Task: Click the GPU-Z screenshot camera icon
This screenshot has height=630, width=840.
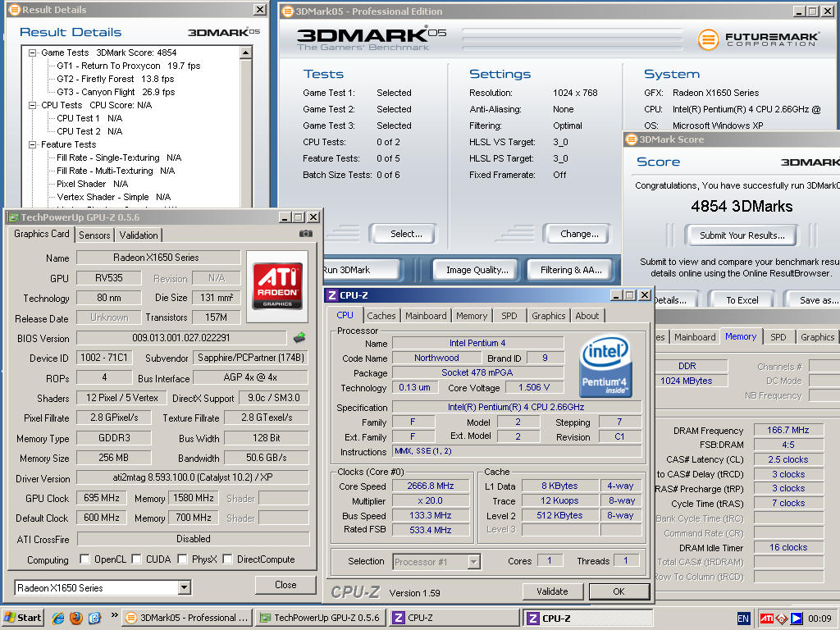Action: pos(306,234)
